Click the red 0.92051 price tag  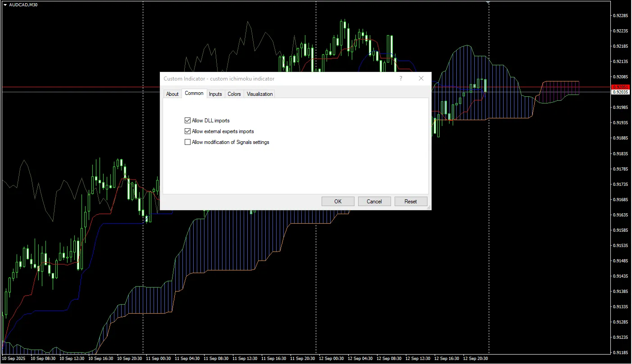(x=620, y=87)
